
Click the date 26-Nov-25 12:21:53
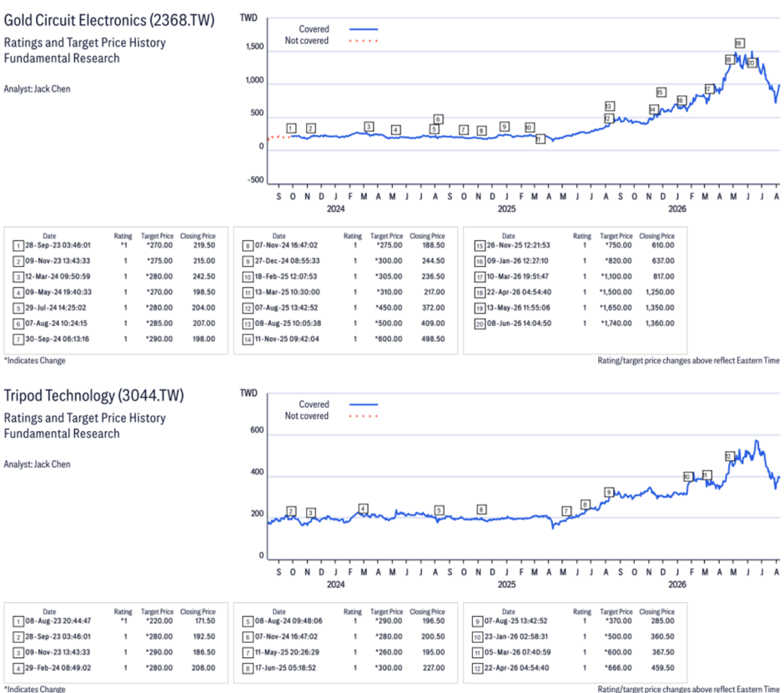[x=519, y=245]
